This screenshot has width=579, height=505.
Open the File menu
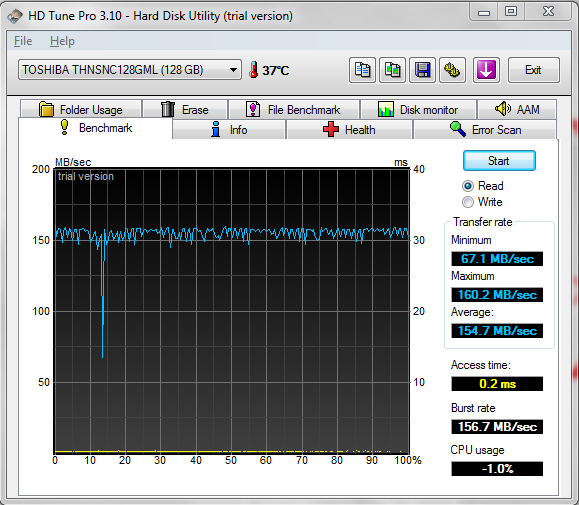point(23,41)
